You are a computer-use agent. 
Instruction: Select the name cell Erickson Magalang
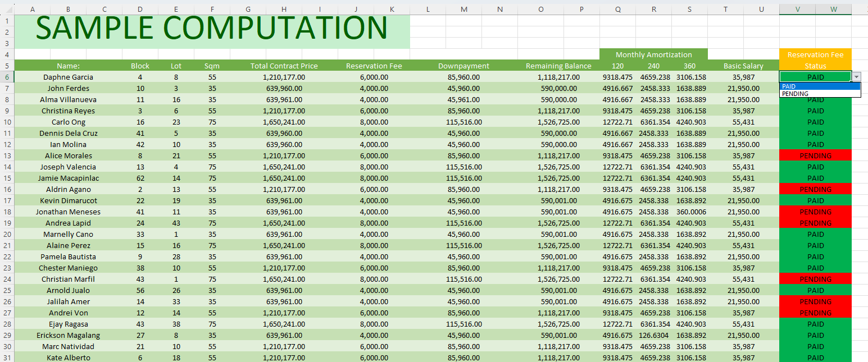pyautogui.click(x=68, y=335)
